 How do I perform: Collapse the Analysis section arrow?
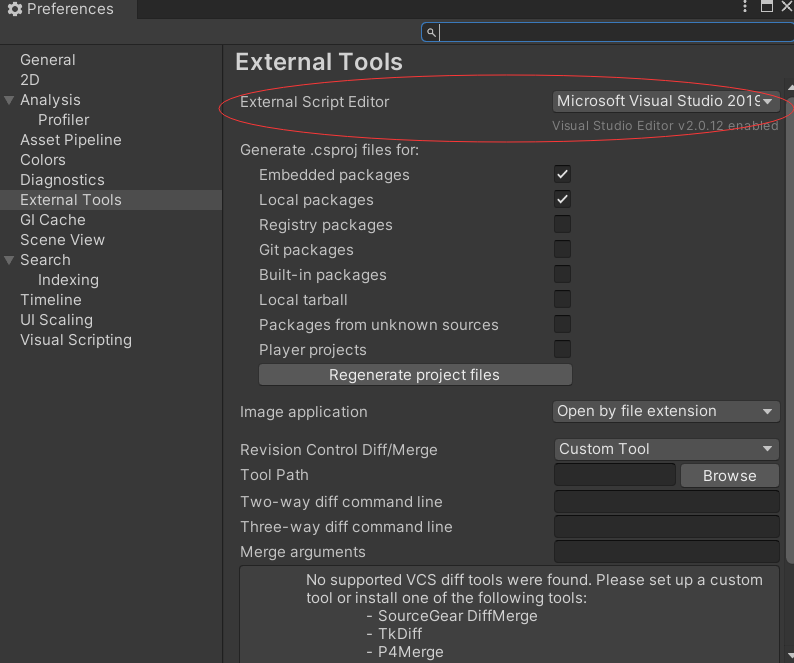pyautogui.click(x=9, y=100)
